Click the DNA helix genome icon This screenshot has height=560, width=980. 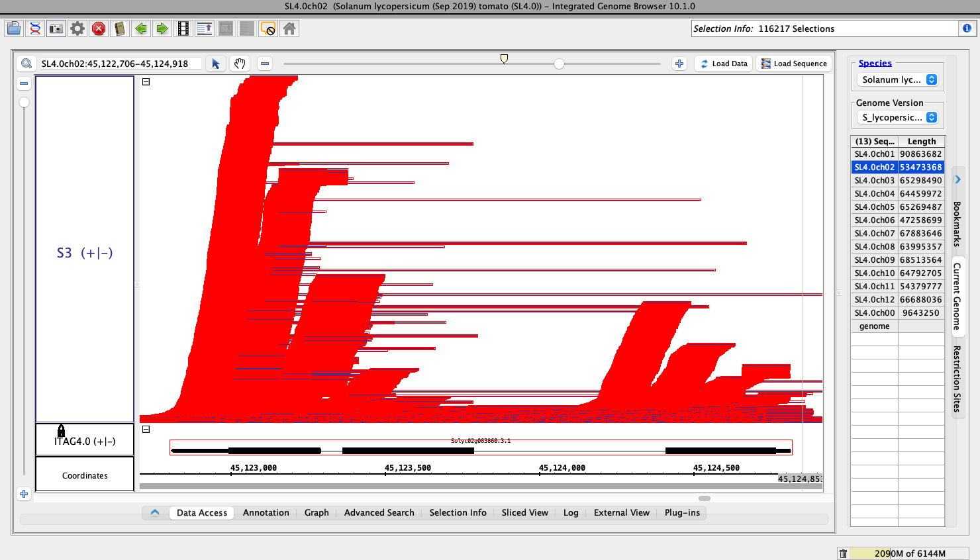[x=35, y=28]
